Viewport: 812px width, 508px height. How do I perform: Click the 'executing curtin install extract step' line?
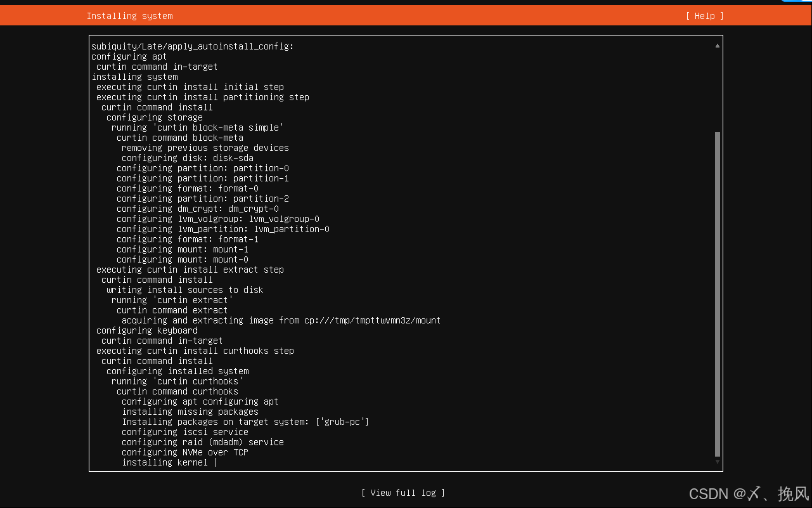tap(189, 269)
